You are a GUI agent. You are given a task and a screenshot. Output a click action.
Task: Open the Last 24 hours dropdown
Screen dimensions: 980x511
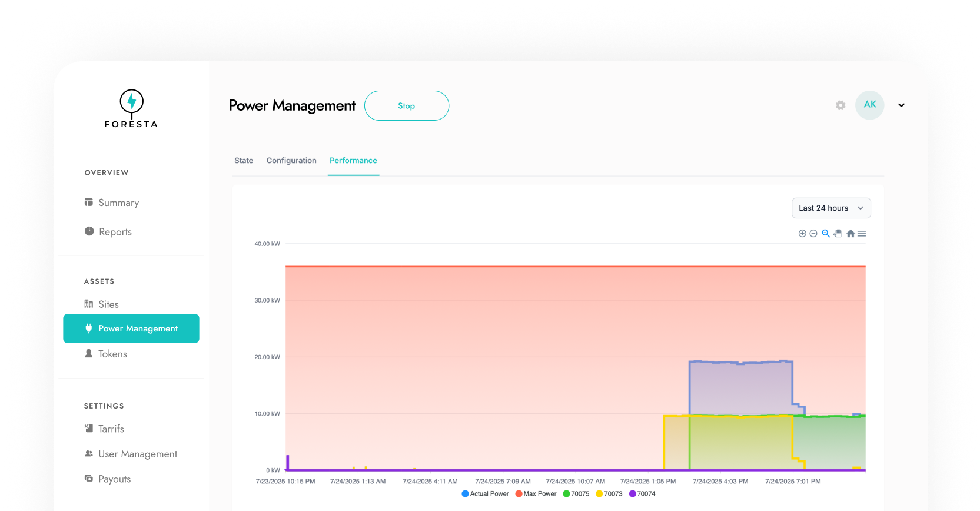point(831,208)
